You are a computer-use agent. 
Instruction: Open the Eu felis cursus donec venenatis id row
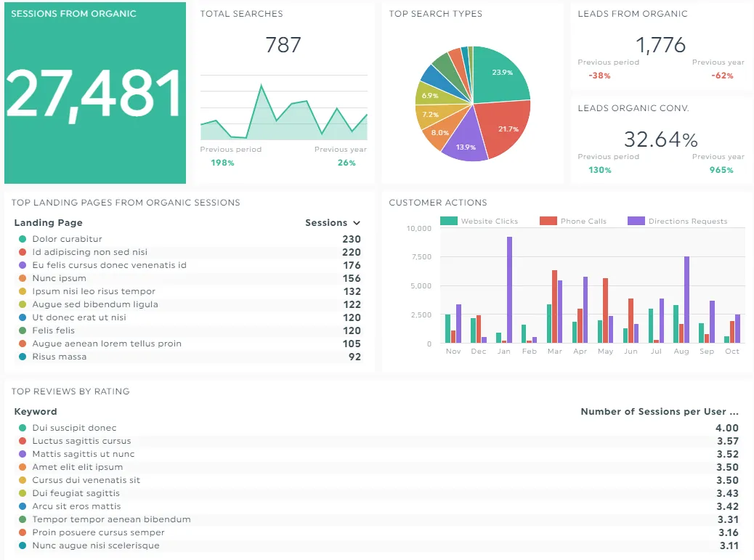click(109, 265)
